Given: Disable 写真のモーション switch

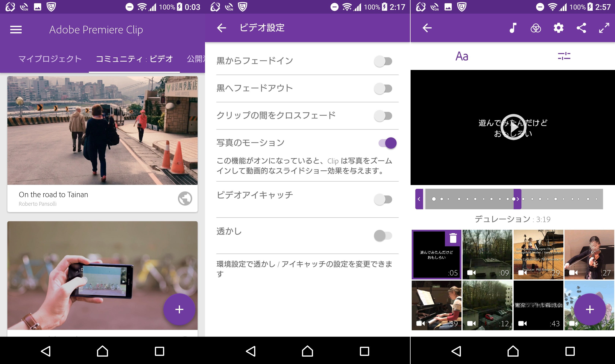Looking at the screenshot, I should click(x=387, y=143).
